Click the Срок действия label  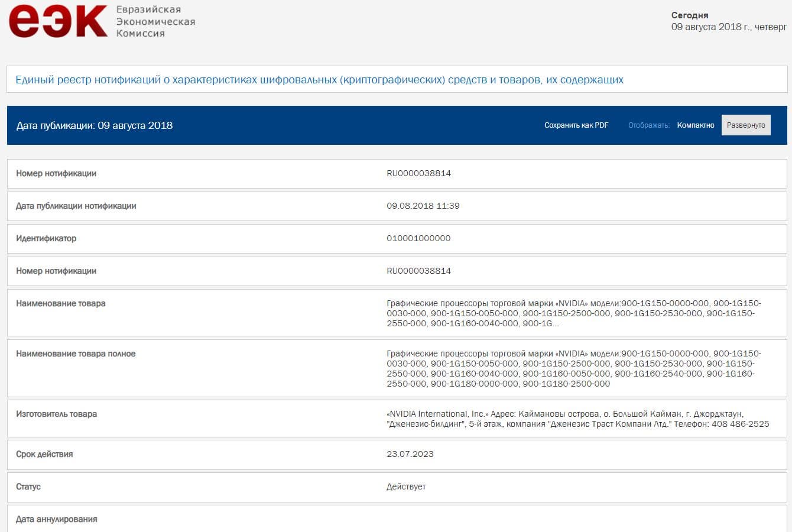coord(44,454)
